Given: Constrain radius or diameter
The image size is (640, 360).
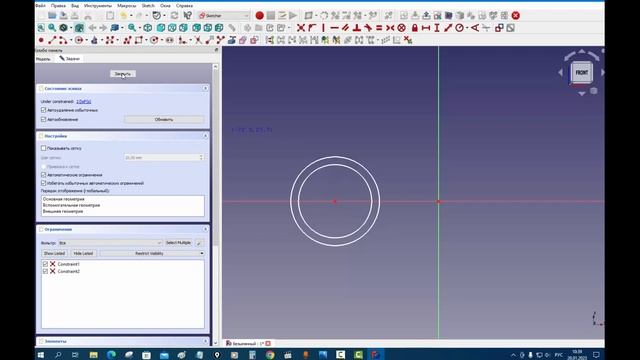Looking at the screenshot, I should pos(460,28).
